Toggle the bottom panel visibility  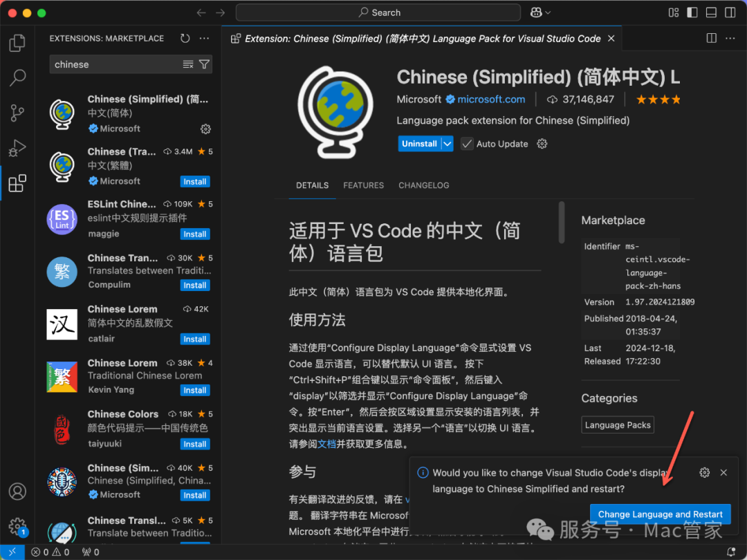(711, 12)
